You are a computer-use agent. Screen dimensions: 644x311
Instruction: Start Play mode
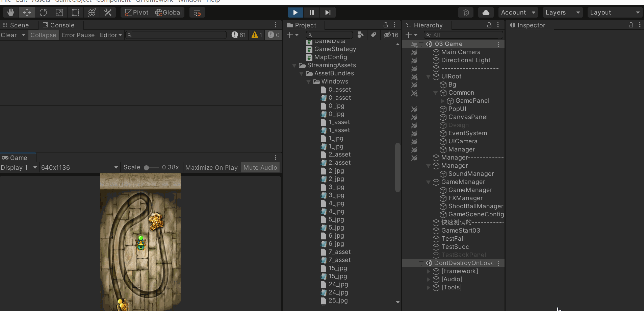(x=295, y=13)
